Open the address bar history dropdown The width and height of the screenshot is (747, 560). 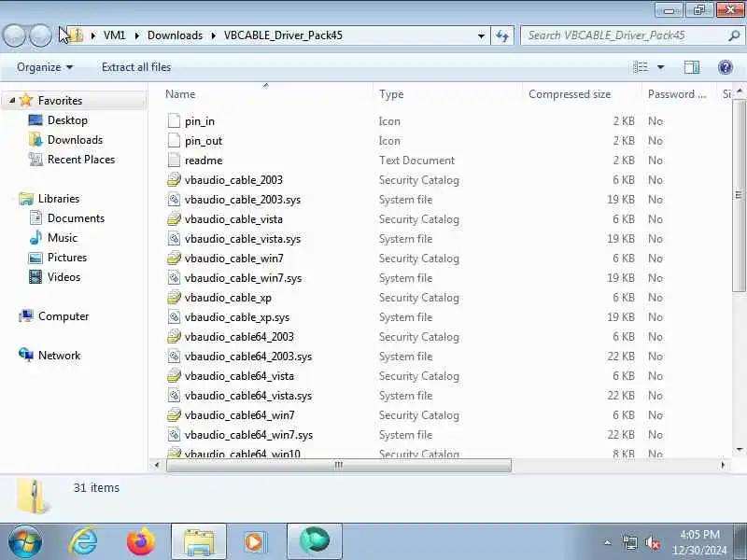(x=481, y=35)
